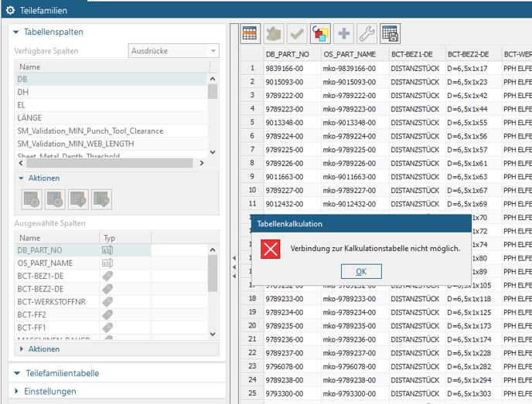This screenshot has height=404, width=532.
Task: Click the Typ header in the selected columns list
Action: point(124,238)
